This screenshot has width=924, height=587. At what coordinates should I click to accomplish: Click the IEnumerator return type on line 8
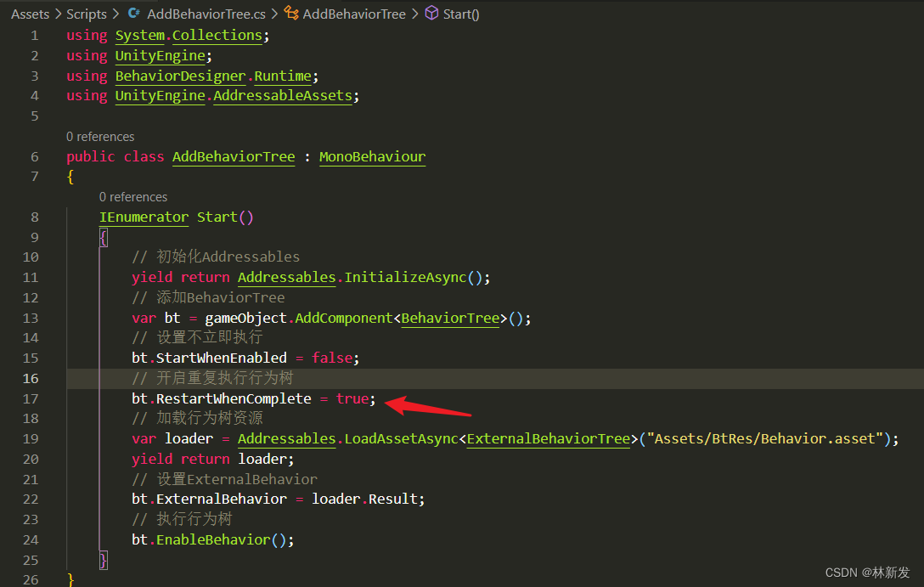click(x=144, y=217)
